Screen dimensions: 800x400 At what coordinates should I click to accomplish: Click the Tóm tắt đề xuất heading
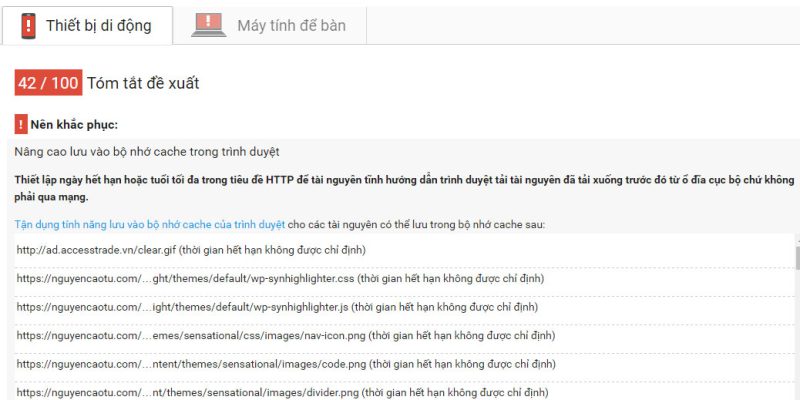(x=143, y=83)
